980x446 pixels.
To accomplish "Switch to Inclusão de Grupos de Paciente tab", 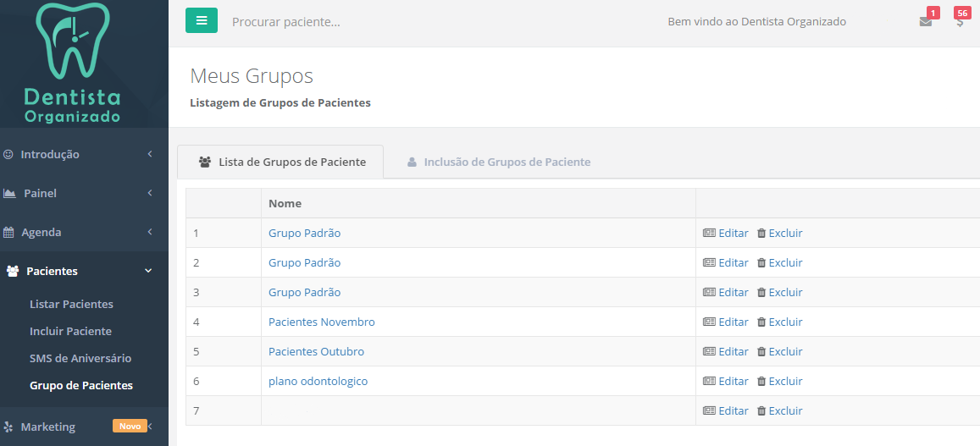I will [x=498, y=162].
